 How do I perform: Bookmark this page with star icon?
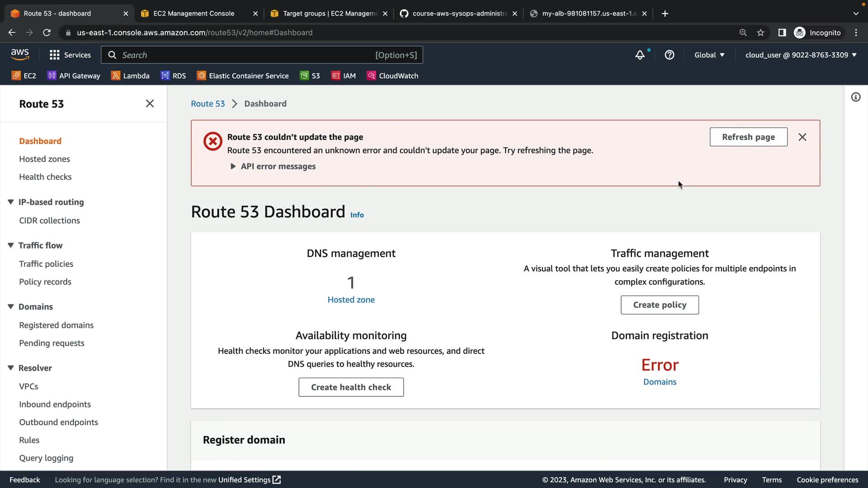(760, 33)
